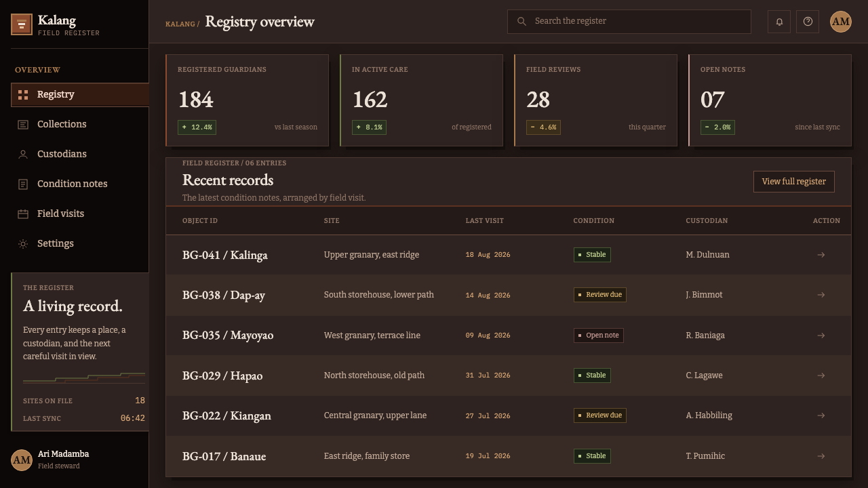Navigate to Condition notes
Image resolution: width=868 pixels, height=488 pixels.
(80, 184)
